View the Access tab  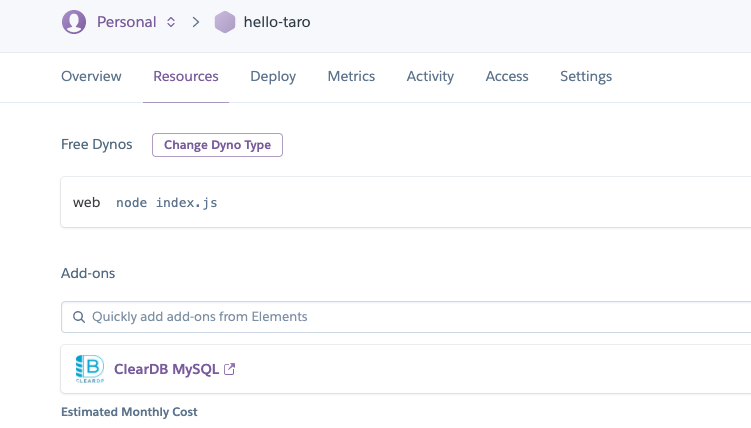tap(507, 76)
